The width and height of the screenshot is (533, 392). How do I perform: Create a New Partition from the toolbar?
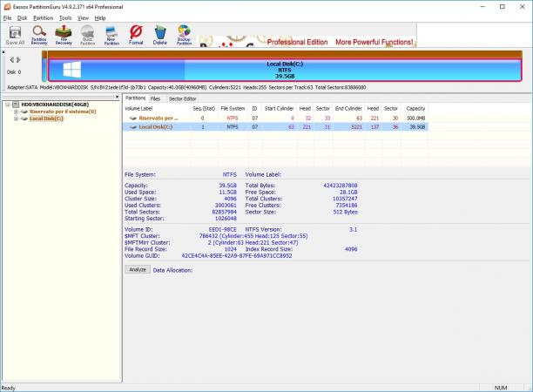tap(111, 35)
